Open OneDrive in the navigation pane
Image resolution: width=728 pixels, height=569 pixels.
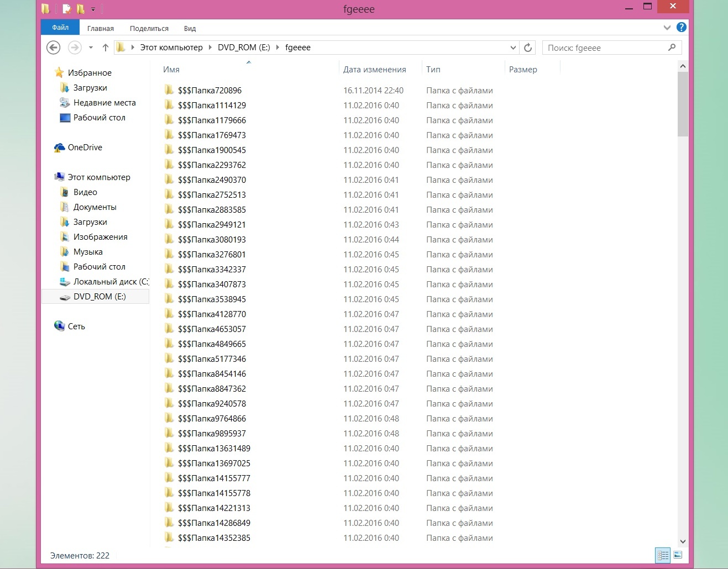point(85,147)
